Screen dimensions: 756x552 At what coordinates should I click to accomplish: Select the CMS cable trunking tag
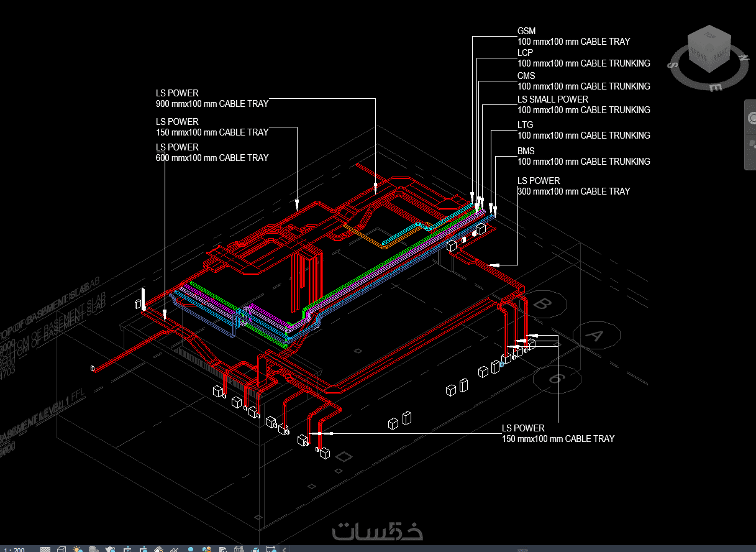(584, 81)
